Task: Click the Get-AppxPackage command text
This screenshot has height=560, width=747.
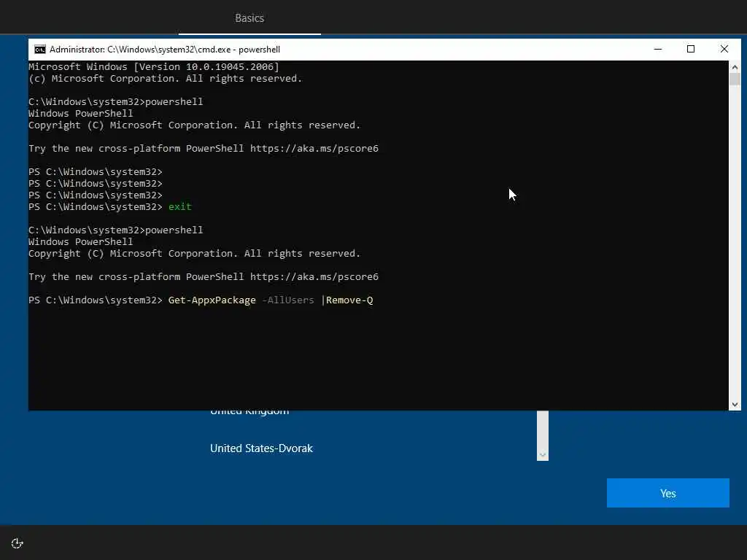Action: tap(212, 300)
